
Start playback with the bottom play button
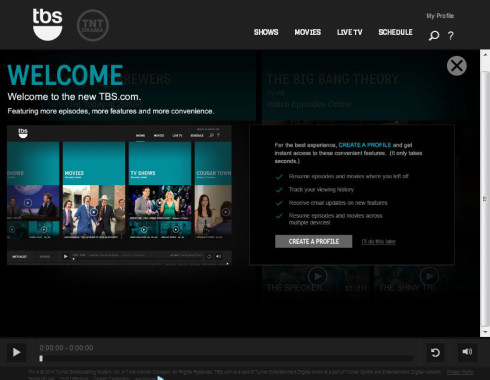coord(16,352)
